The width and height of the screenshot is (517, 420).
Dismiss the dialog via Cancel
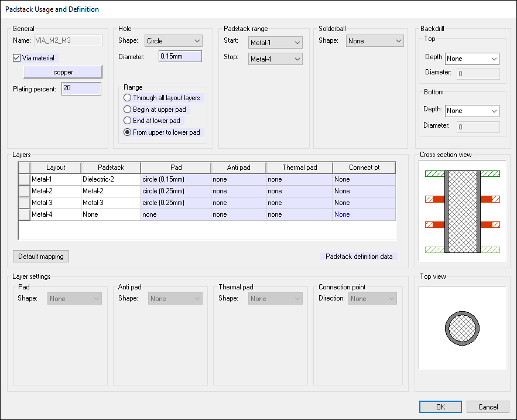click(488, 407)
